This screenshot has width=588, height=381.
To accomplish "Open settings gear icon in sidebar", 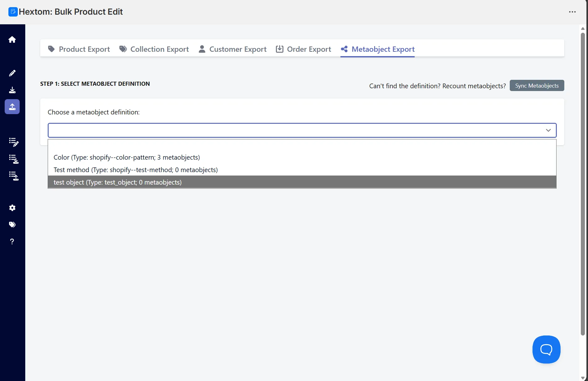I will (12, 208).
